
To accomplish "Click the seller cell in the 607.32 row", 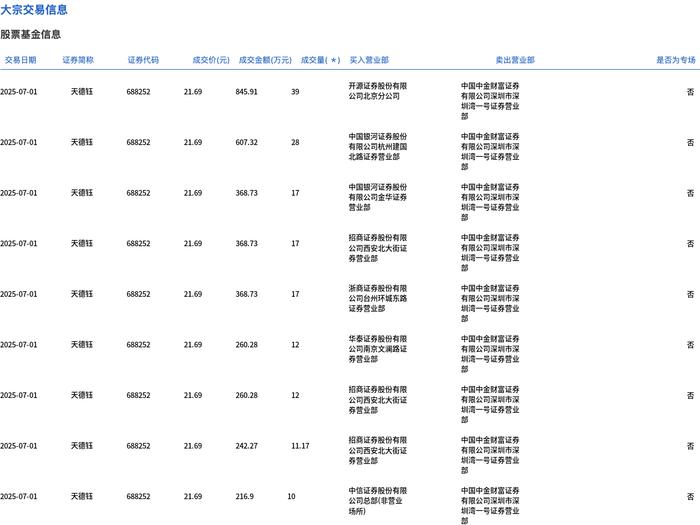I will pyautogui.click(x=490, y=151).
